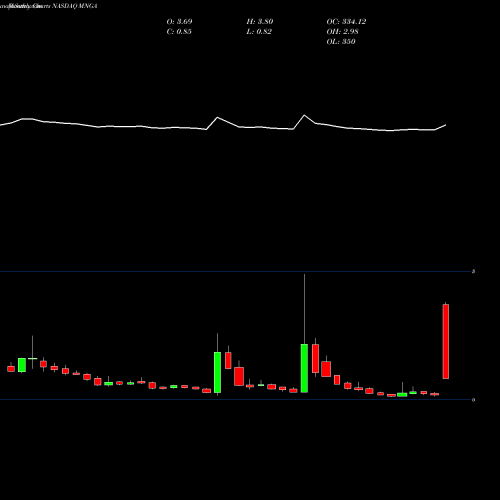
Task: Click the OC: 334.12 reading
Action: 346,21
